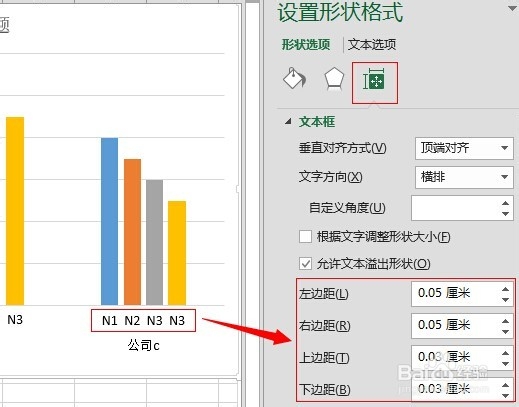Open the format pane options arrow at top right
519x407 pixels.
[512, 8]
